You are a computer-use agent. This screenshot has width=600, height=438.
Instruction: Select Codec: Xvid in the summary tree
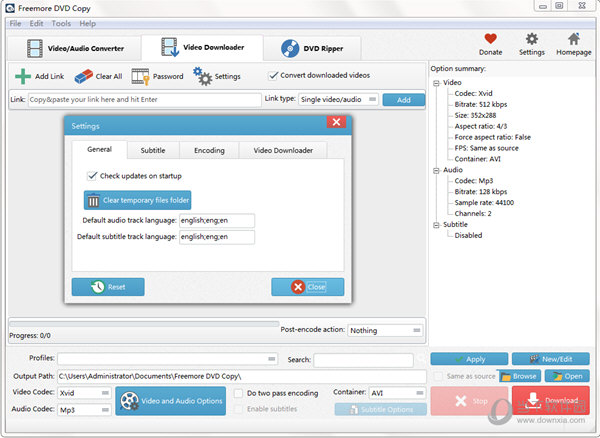click(x=473, y=93)
